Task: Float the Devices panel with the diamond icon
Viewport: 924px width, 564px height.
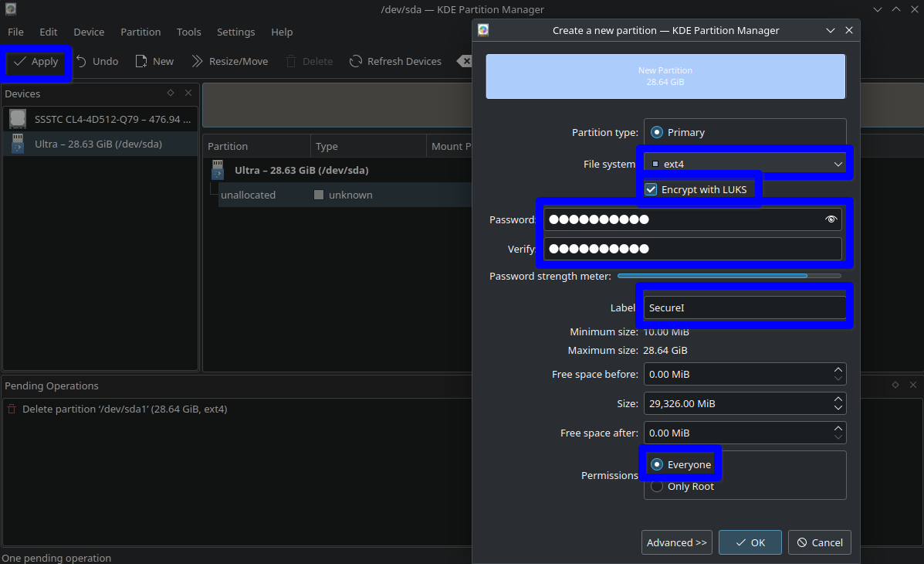Action: tap(171, 93)
